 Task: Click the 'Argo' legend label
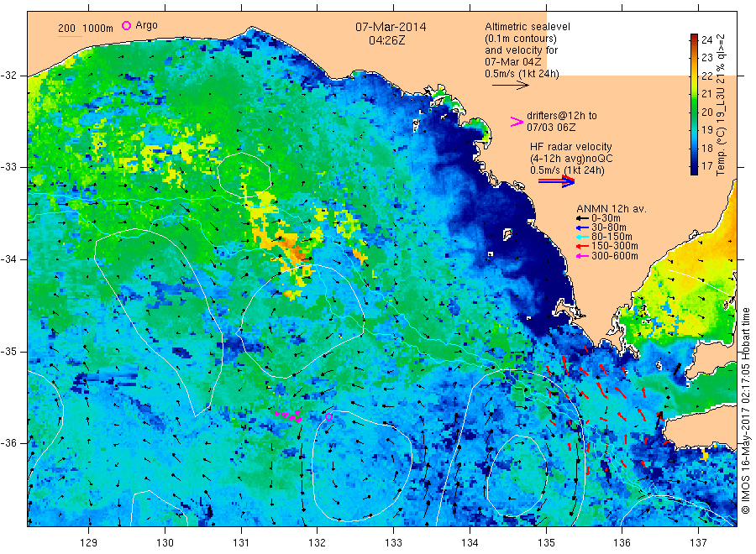[x=146, y=25]
